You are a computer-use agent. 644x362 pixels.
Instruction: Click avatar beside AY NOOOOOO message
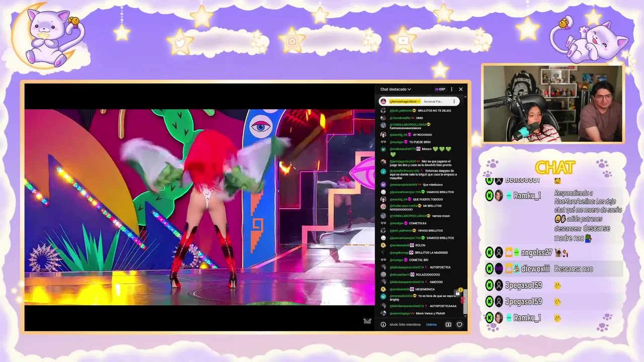pyautogui.click(x=383, y=135)
